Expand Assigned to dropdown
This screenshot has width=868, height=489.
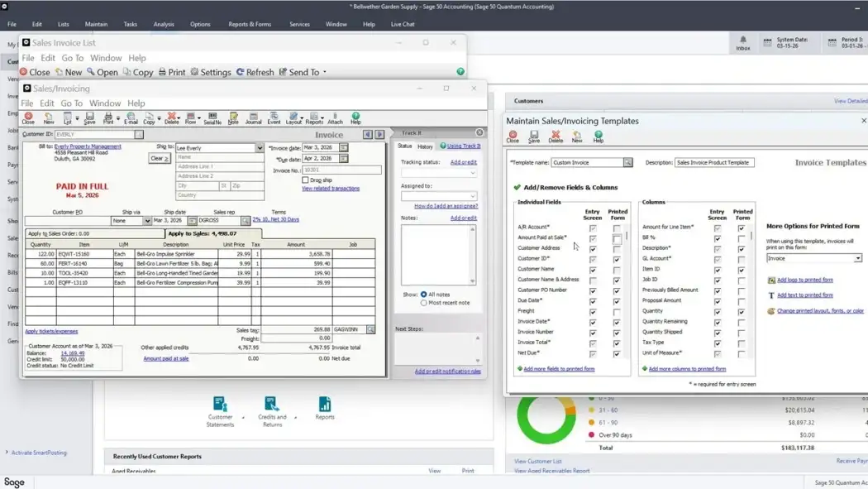pos(472,196)
